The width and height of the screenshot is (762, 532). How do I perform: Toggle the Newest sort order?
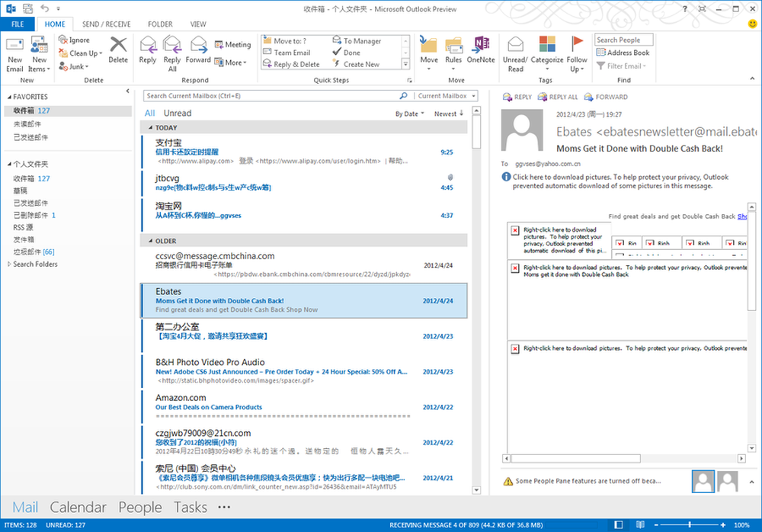pyautogui.click(x=448, y=114)
